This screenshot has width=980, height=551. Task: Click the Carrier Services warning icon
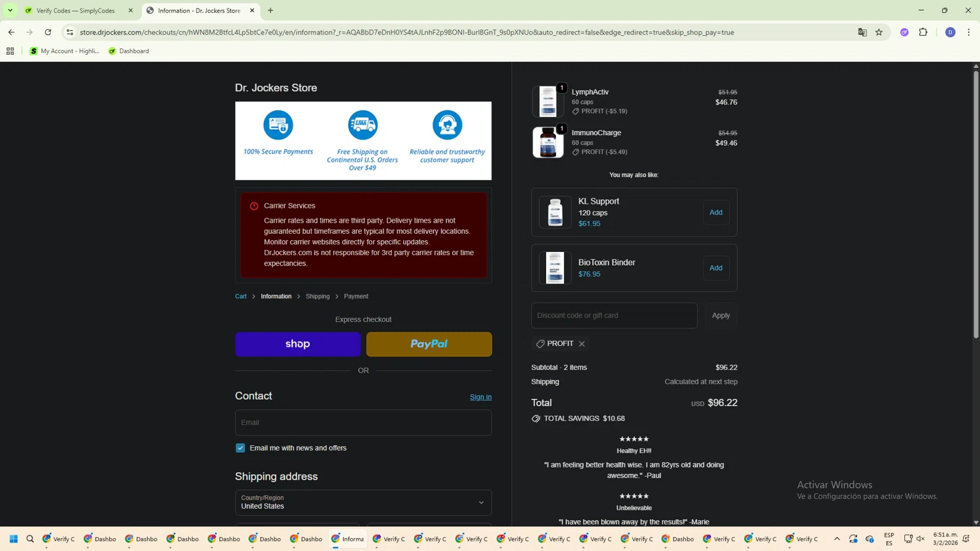[x=254, y=206]
